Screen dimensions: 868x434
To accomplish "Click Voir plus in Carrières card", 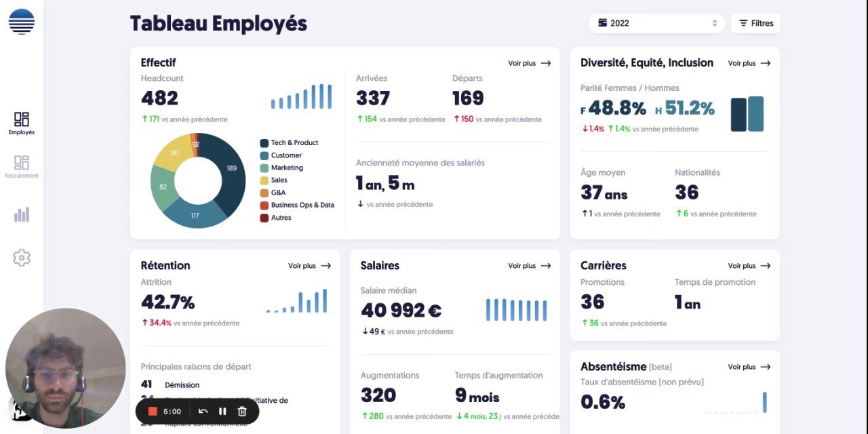I will (x=749, y=266).
